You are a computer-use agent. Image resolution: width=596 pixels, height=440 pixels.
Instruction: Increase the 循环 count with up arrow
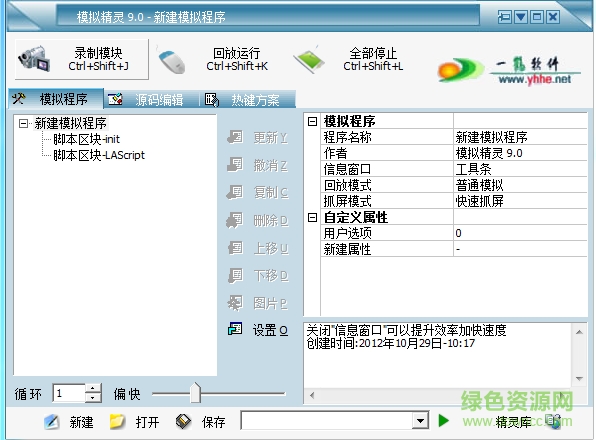(x=92, y=388)
